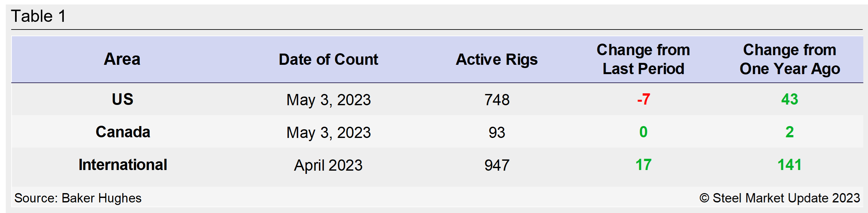Select the 947 active rigs value

[x=497, y=166]
